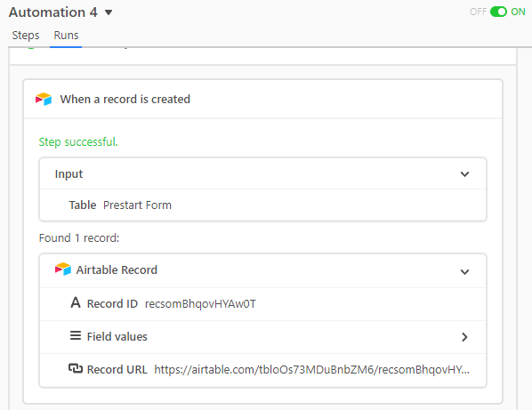Switch to the Steps tab
Screen dimensions: 532x410
coord(26,36)
